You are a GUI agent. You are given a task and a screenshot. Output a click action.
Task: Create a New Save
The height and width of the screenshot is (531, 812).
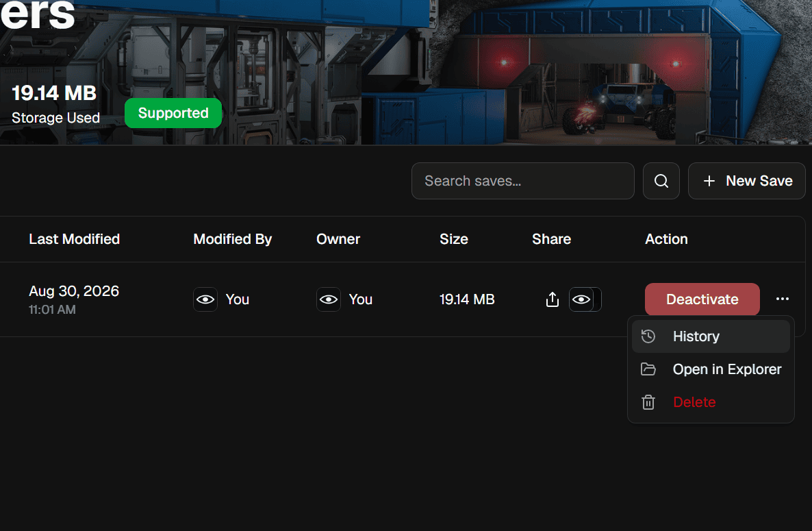point(746,181)
